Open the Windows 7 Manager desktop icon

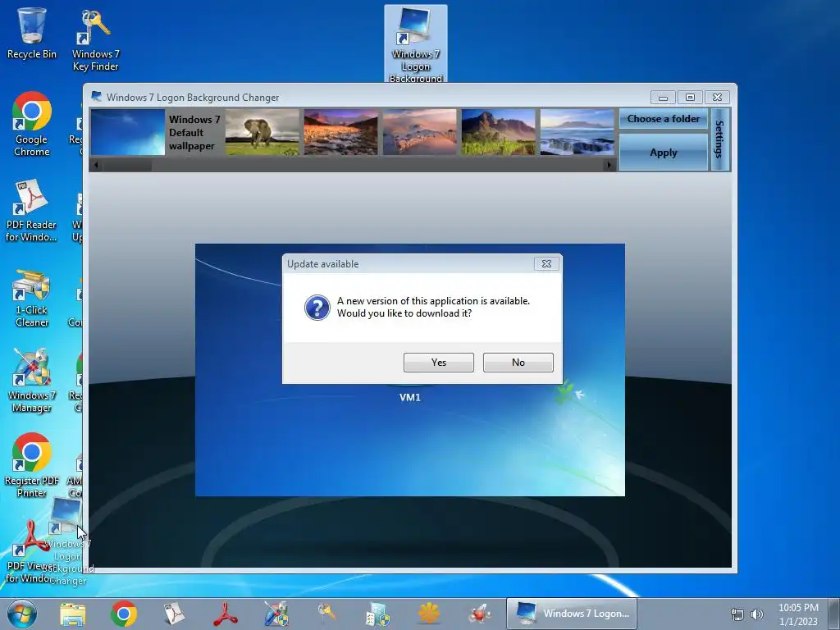[32, 381]
